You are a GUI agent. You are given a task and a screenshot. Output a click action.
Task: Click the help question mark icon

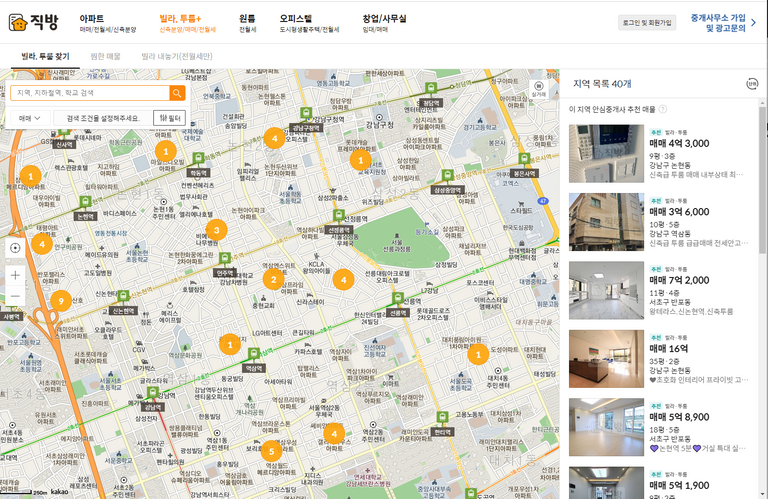663,109
